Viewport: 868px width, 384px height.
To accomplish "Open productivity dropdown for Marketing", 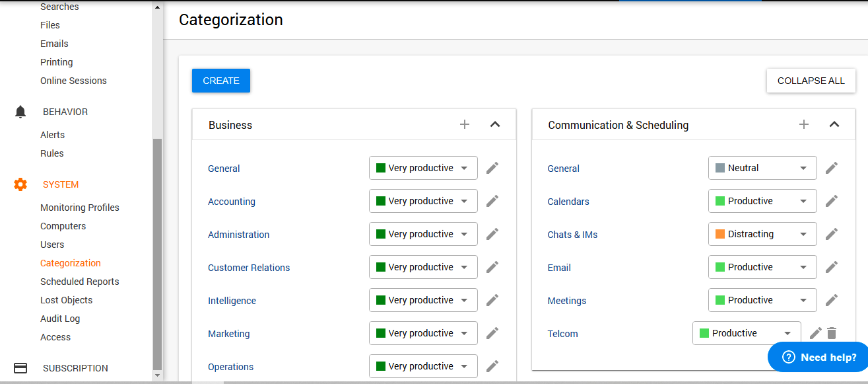I will (x=423, y=333).
